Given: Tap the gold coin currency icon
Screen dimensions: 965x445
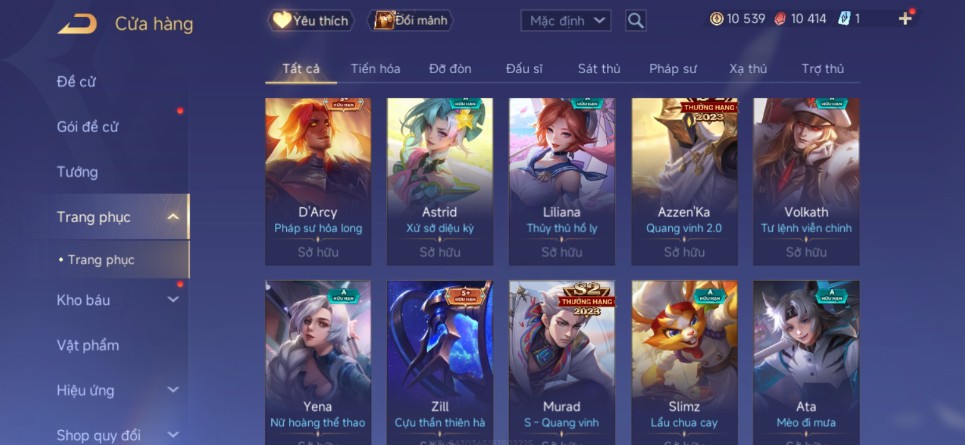Looking at the screenshot, I should click(716, 18).
